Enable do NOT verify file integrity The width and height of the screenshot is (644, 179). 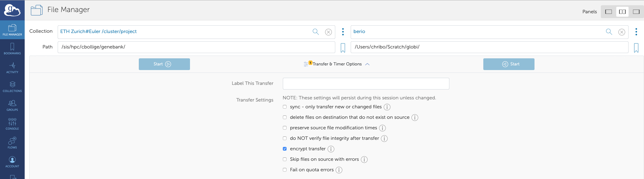coord(285,138)
